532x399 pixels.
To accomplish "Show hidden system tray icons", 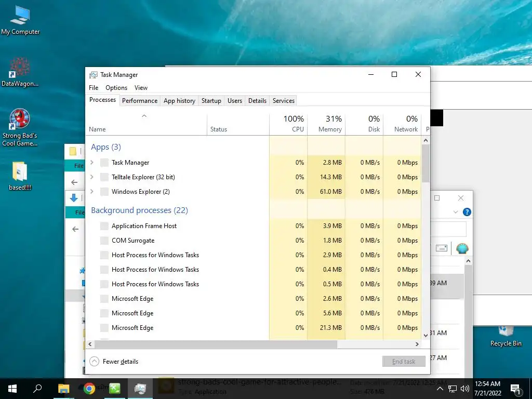I will pyautogui.click(x=440, y=389).
